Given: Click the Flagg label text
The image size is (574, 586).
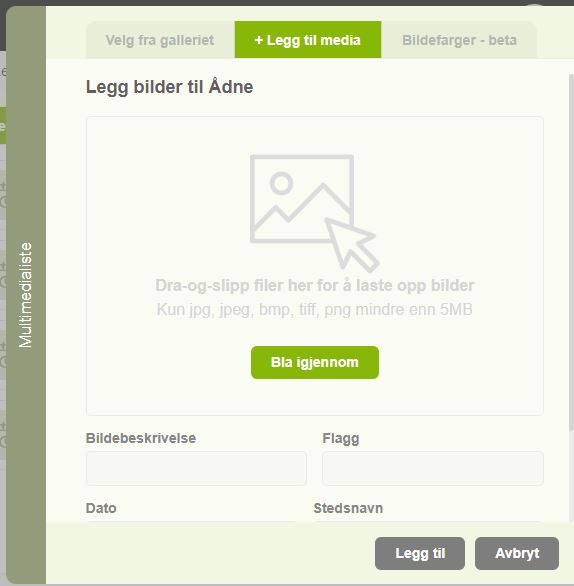Looking at the screenshot, I should tap(341, 438).
